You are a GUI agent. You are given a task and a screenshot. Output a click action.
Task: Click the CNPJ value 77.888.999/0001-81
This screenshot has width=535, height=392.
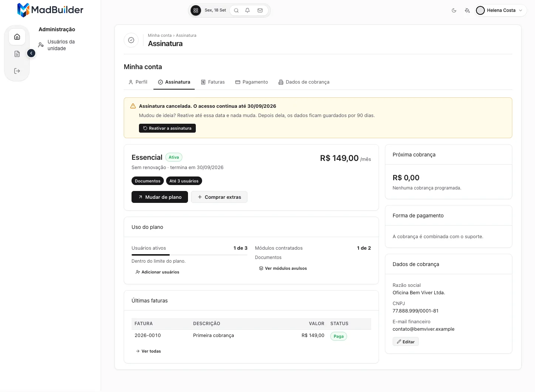tap(415, 311)
